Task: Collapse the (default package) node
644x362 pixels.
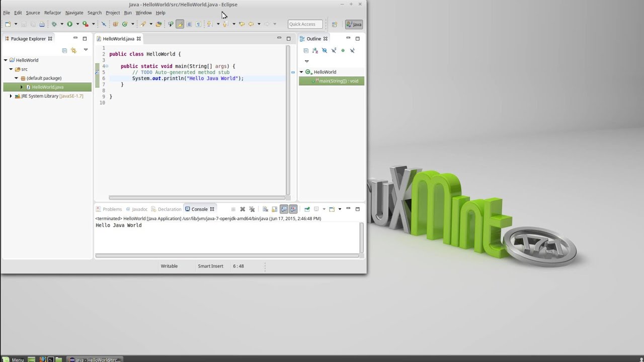Action: tap(16, 78)
